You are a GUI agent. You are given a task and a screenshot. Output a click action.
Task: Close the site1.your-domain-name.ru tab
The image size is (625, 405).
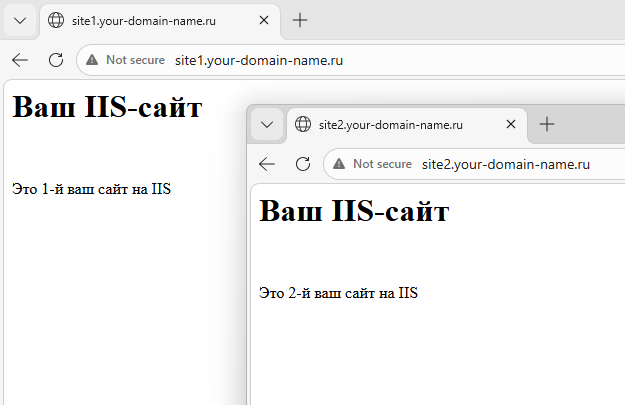[x=264, y=20]
